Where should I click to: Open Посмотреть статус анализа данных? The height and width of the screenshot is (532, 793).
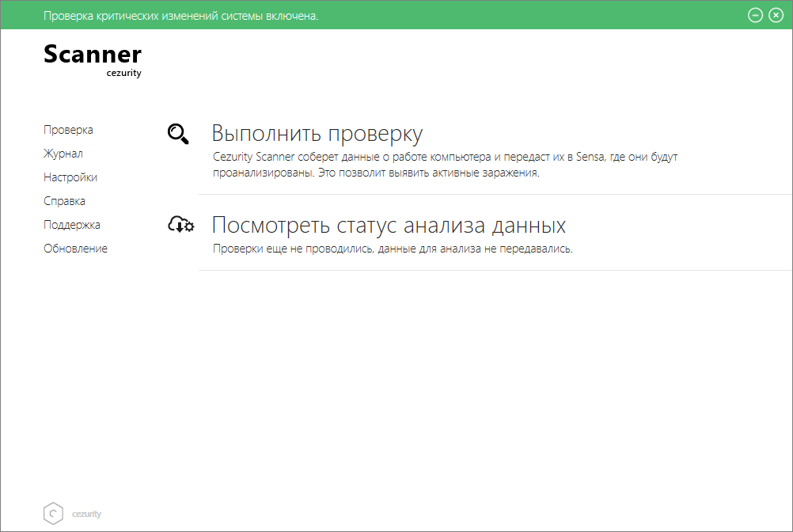pyautogui.click(x=389, y=225)
